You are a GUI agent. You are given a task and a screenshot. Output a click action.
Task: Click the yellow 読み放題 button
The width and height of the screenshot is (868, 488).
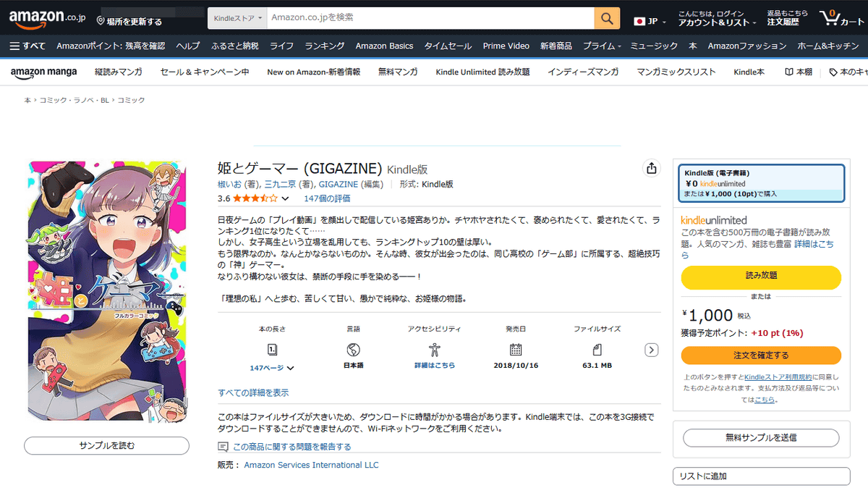761,277
